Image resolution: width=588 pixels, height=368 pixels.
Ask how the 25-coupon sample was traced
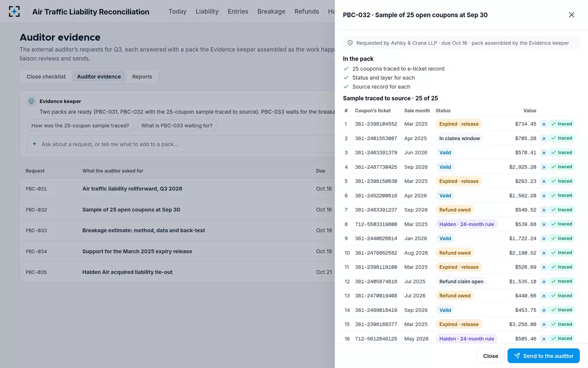click(80, 126)
